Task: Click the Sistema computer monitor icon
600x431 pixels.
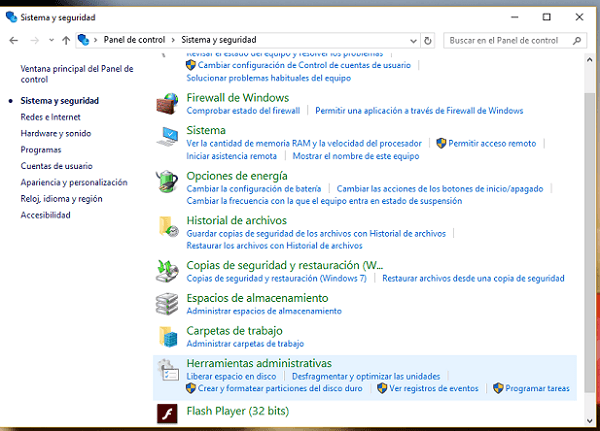Action: pos(167,136)
